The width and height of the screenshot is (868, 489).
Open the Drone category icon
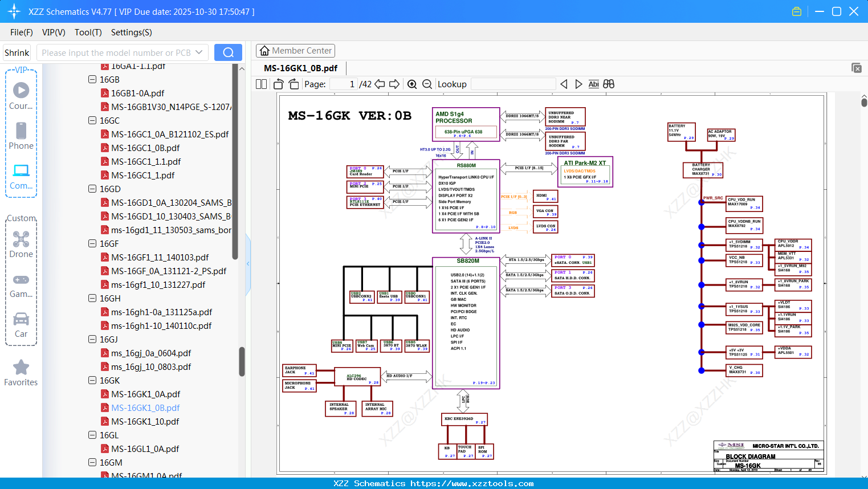pos(21,244)
